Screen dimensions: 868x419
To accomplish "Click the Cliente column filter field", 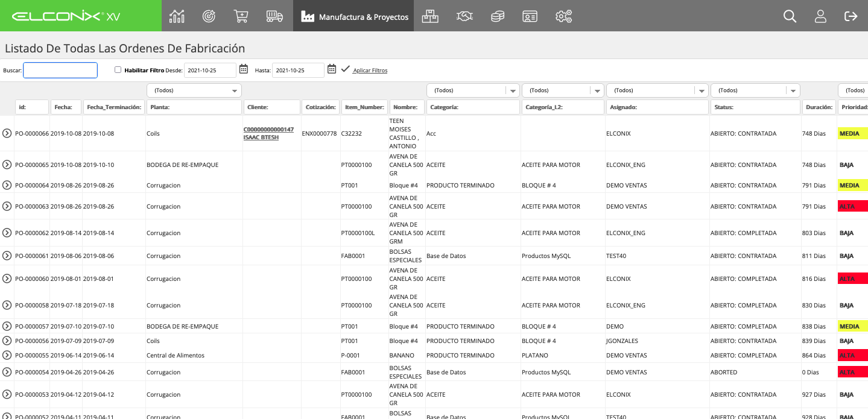I will tap(272, 107).
